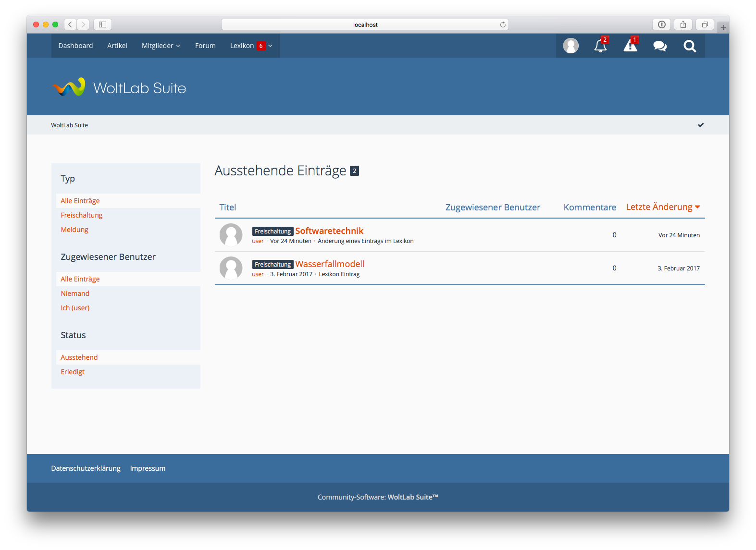Click the Safari share icon
Viewport: 756px width, 550px height.
(x=683, y=24)
